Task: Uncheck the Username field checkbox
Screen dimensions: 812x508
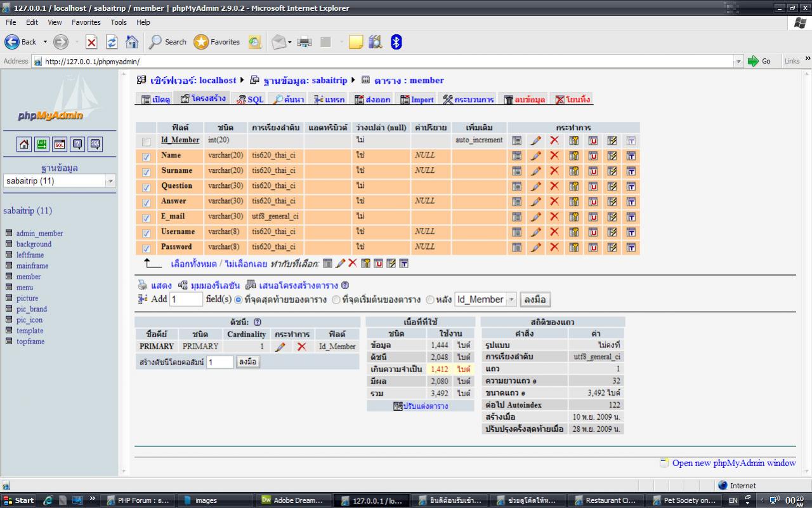Action: coord(147,233)
